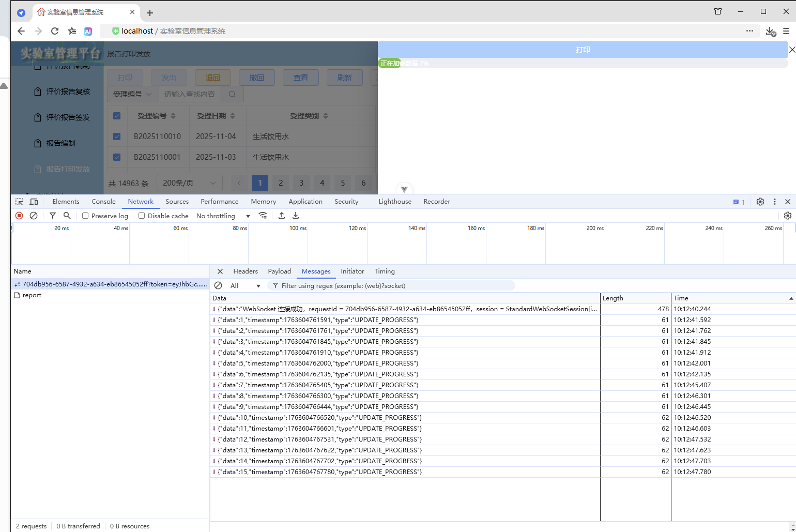Click the search icon beside 请输入查找内容
This screenshot has width=796, height=532.
pos(232,94)
